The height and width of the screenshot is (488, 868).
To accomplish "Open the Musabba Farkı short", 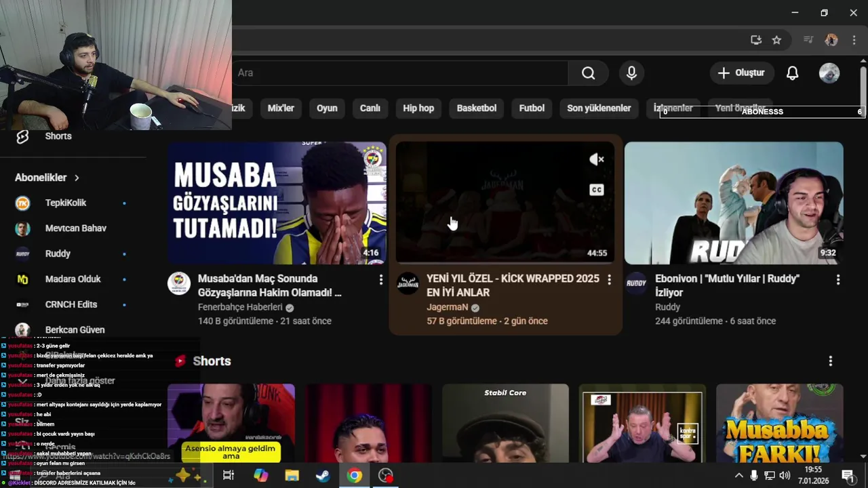I will pos(780,424).
